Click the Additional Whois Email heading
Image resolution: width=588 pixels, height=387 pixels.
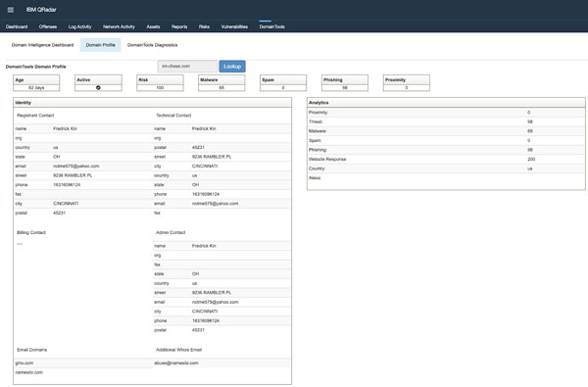[x=179, y=350]
